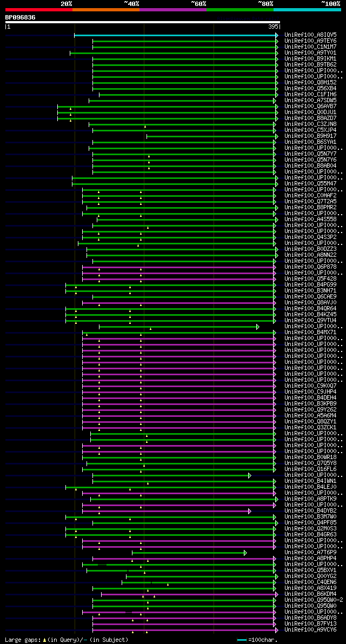Click the purple ~60% identity legend segment

point(173,9)
